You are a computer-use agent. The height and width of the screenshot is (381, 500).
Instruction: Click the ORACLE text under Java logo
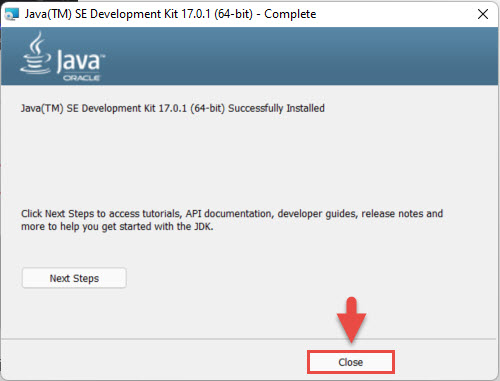(81, 78)
